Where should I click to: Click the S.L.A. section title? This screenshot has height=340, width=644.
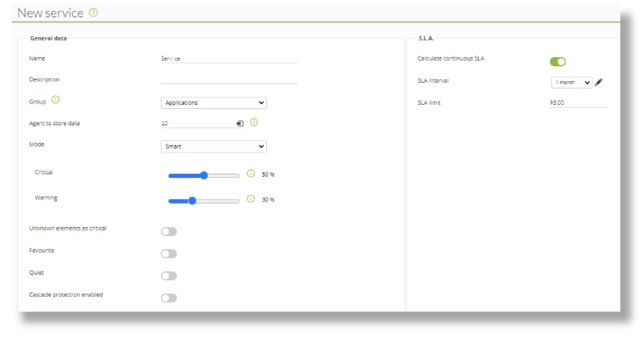(426, 38)
